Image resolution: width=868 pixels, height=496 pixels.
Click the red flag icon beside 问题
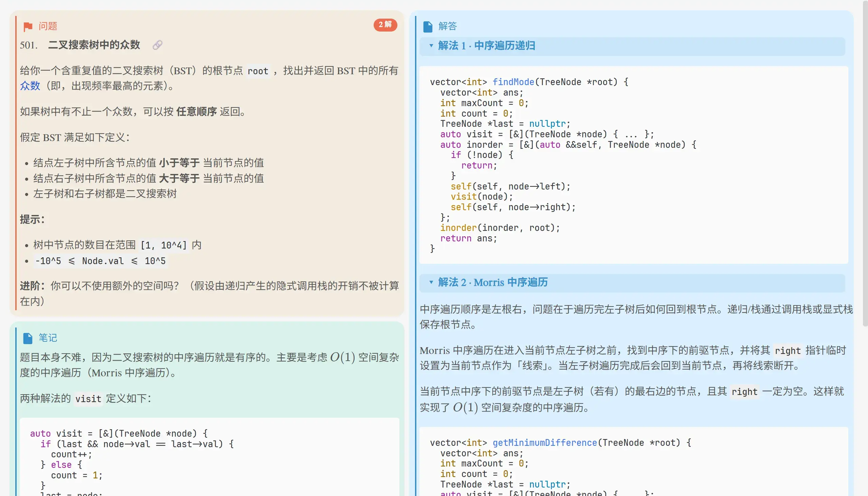[28, 26]
